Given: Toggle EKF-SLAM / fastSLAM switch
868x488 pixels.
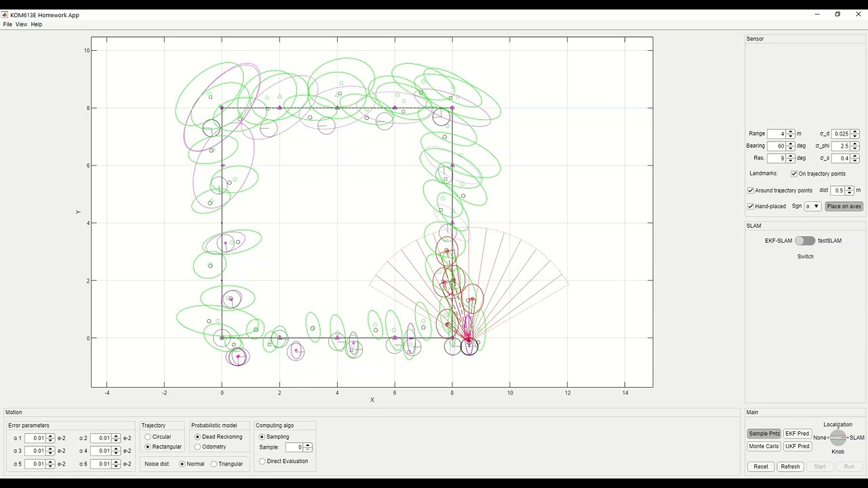Looking at the screenshot, I should [805, 241].
